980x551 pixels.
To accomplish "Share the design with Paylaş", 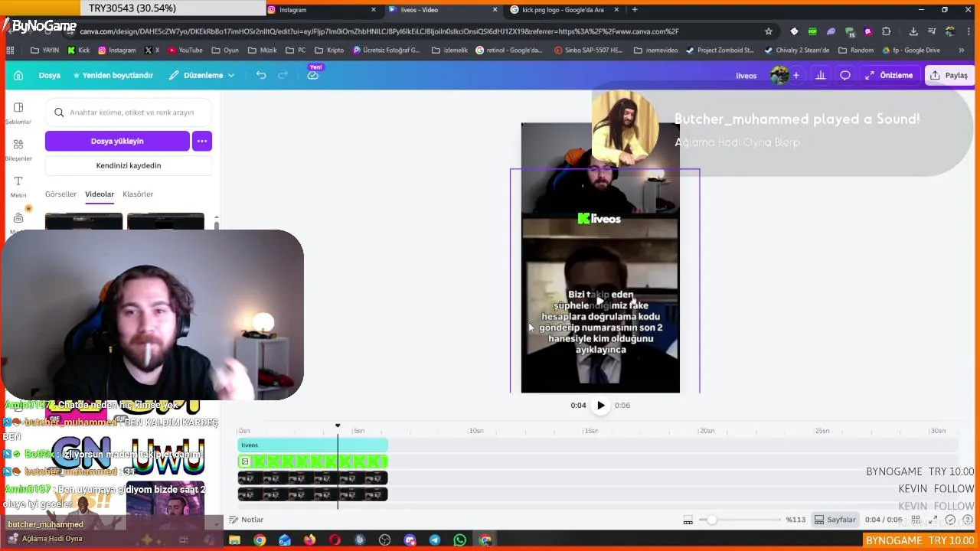I will tap(949, 75).
